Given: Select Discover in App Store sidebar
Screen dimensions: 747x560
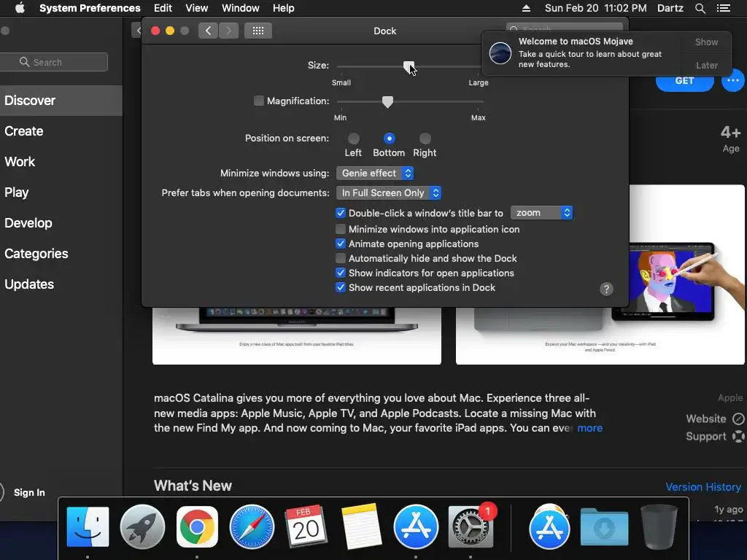Looking at the screenshot, I should pyautogui.click(x=61, y=101).
